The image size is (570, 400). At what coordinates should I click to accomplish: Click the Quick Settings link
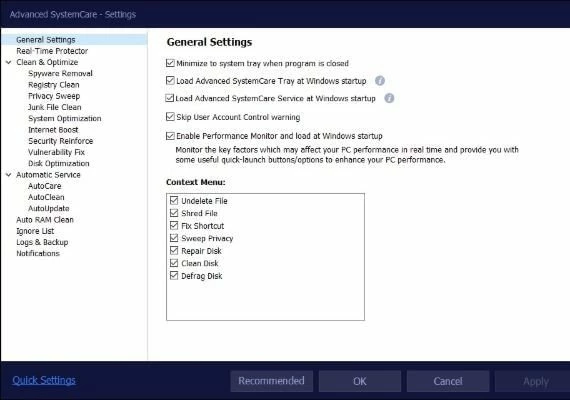(44, 380)
